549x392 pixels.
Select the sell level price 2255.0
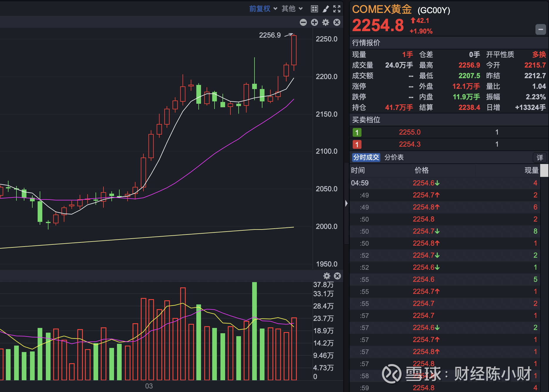coord(410,132)
